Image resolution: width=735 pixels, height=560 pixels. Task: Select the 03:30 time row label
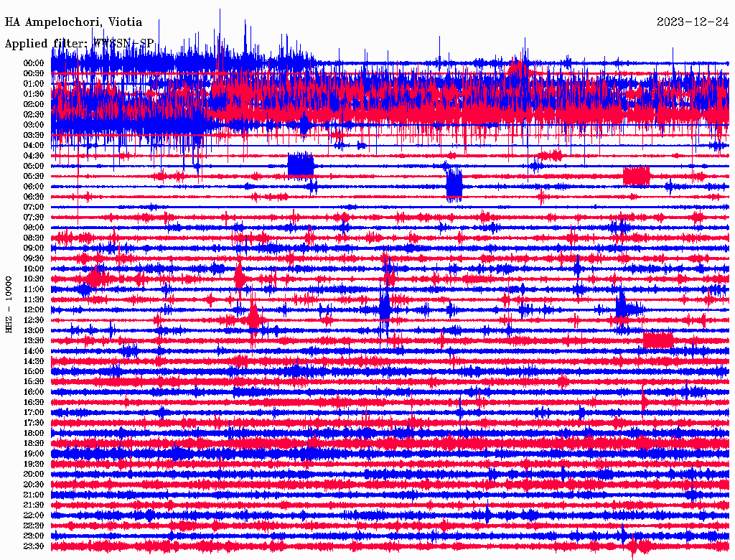pos(34,135)
